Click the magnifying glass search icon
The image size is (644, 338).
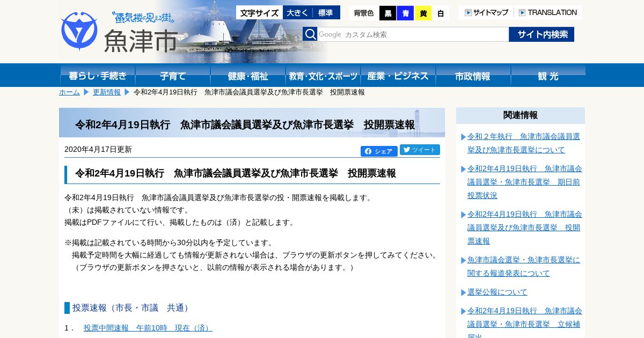click(x=310, y=34)
